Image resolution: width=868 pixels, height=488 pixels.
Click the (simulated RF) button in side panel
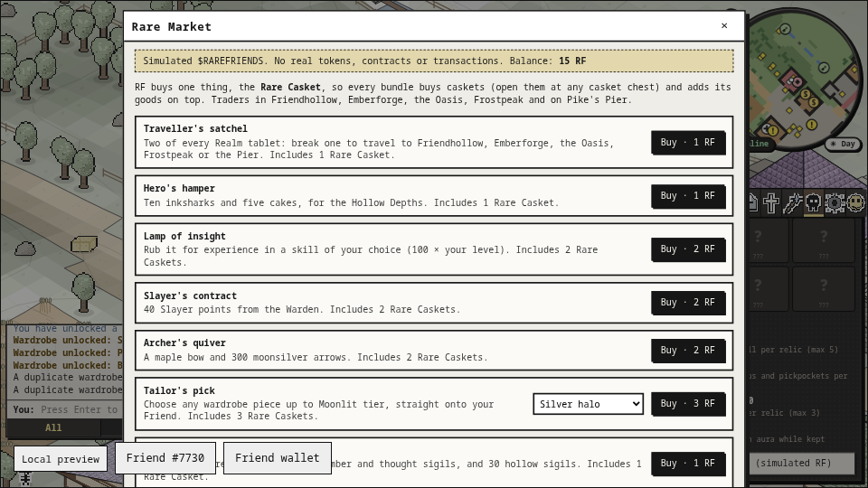coord(802,463)
